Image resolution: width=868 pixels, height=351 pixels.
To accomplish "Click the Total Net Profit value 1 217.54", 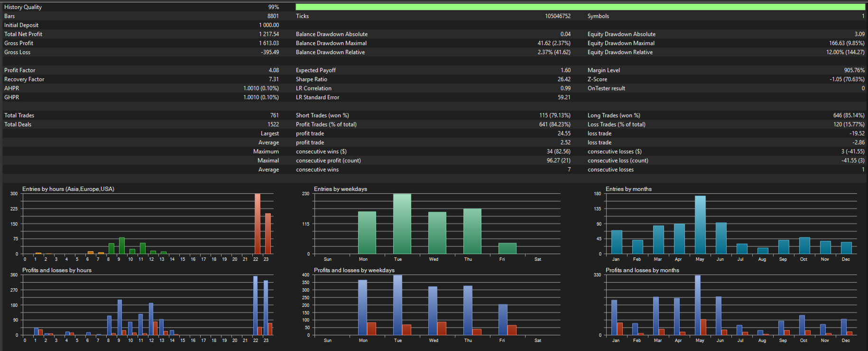I will tap(269, 34).
